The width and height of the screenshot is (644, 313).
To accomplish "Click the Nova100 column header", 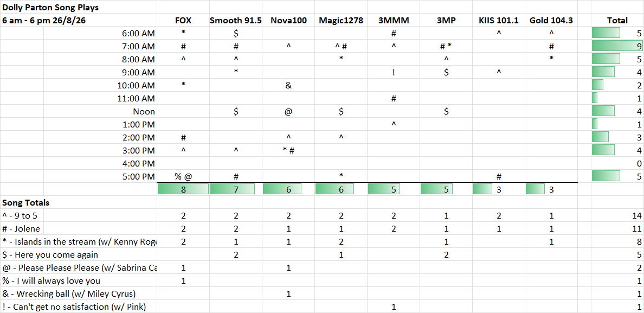I will (x=288, y=20).
